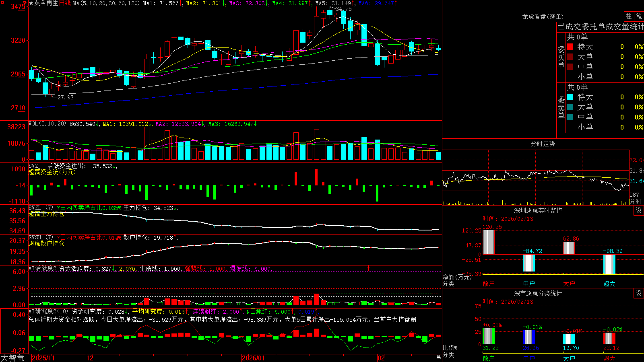644x362 pixels.
Task: Click the 龙虎看盘(逐单) panel title
Action: [x=543, y=16]
